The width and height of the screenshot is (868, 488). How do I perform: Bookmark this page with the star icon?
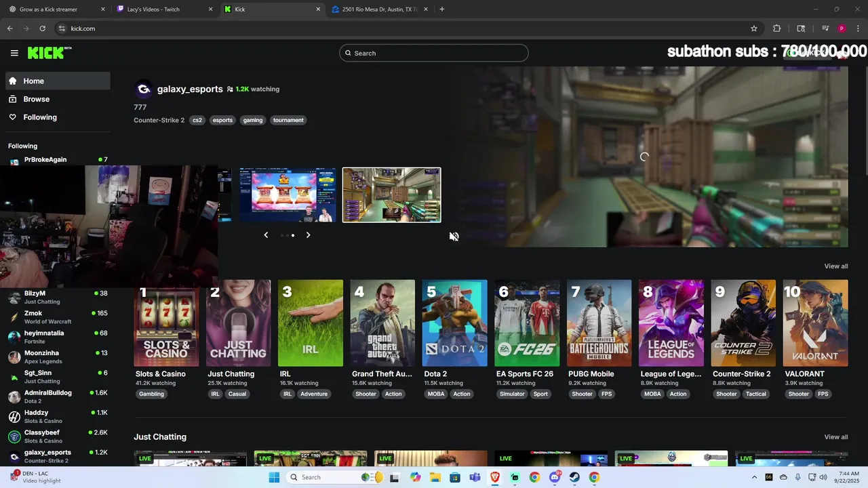point(753,28)
